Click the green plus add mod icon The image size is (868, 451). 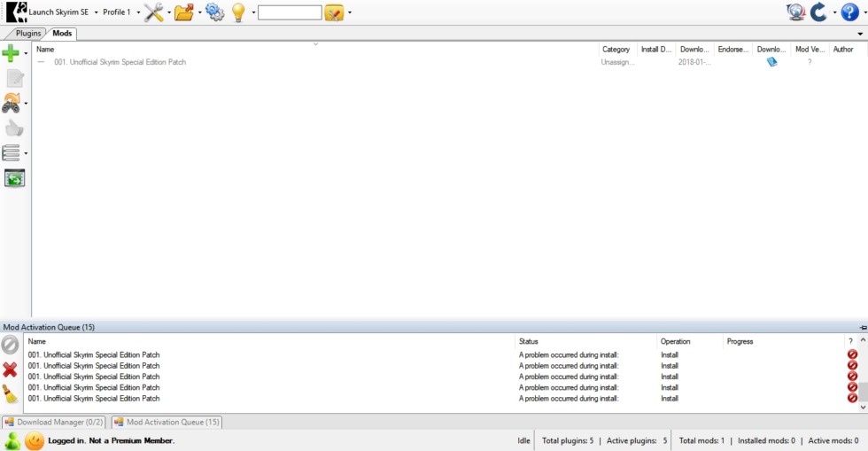click(11, 54)
